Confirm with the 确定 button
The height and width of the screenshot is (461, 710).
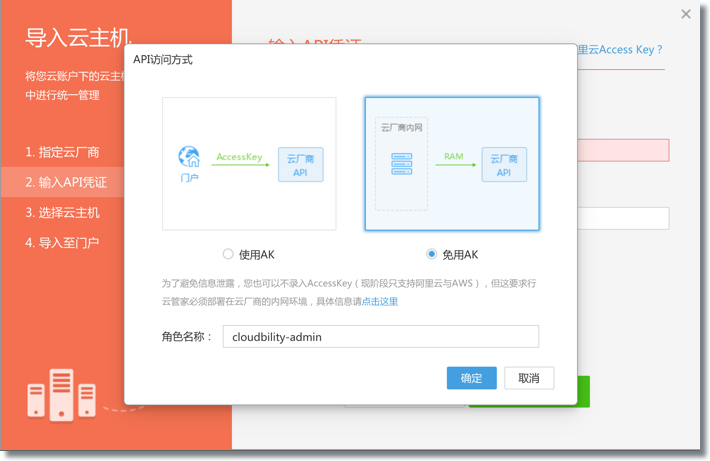(471, 378)
